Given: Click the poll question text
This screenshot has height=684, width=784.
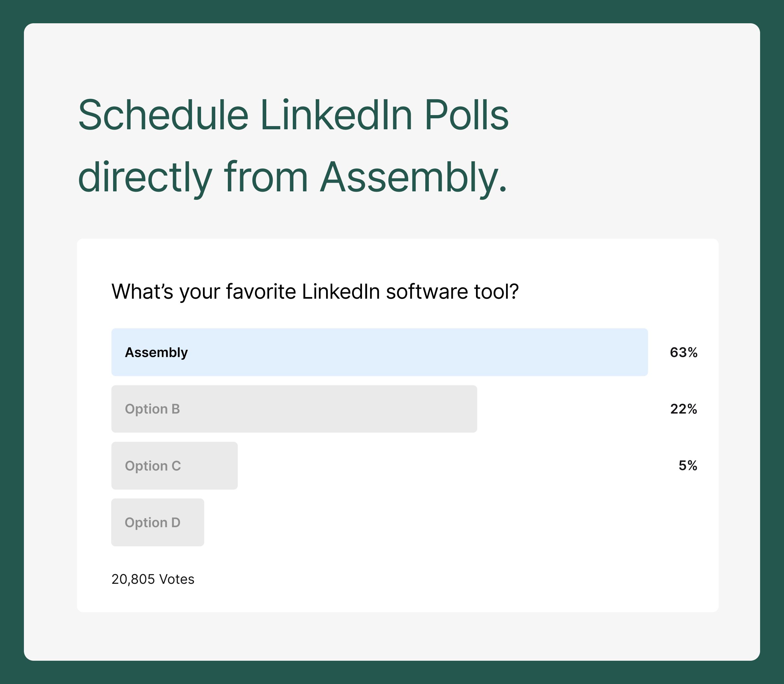Looking at the screenshot, I should 315,292.
